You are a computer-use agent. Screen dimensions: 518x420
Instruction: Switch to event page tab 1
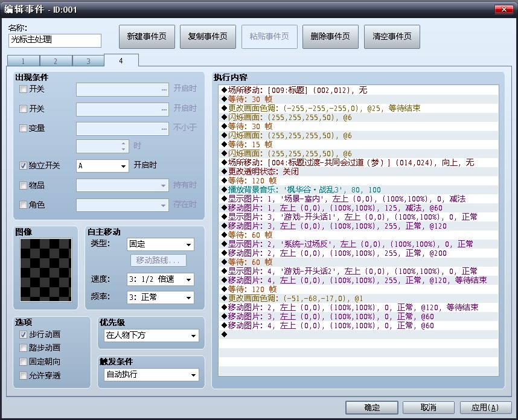click(23, 61)
